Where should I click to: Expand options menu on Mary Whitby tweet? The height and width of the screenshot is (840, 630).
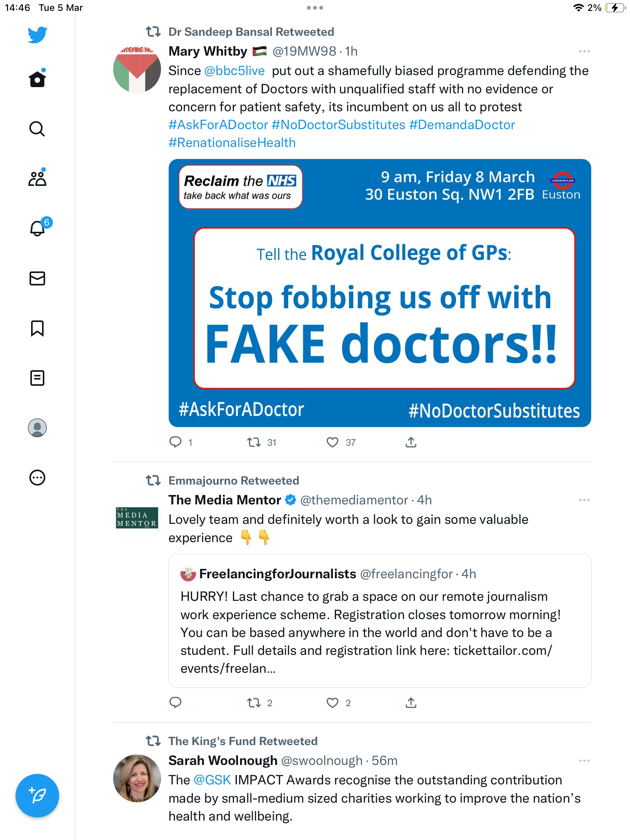(x=584, y=51)
